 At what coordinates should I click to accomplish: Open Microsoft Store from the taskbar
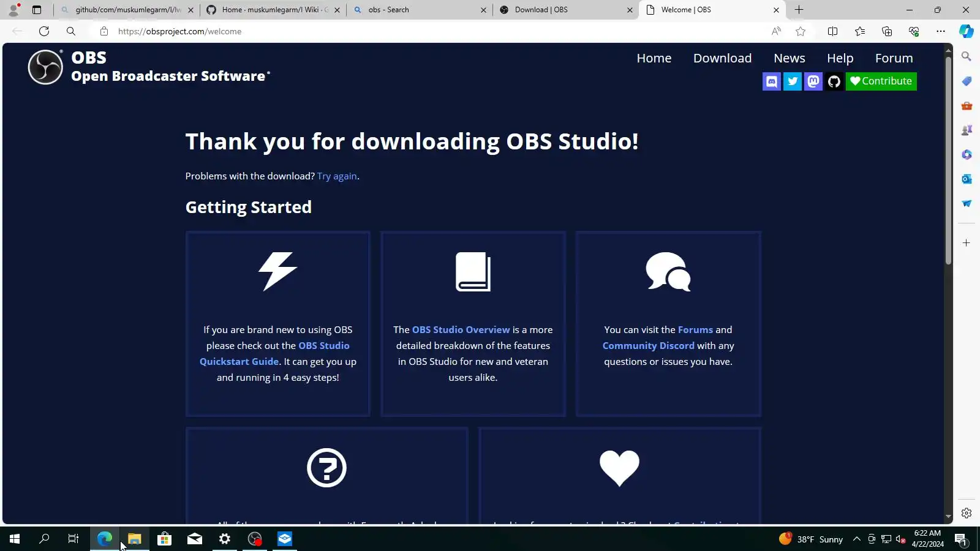click(x=164, y=539)
